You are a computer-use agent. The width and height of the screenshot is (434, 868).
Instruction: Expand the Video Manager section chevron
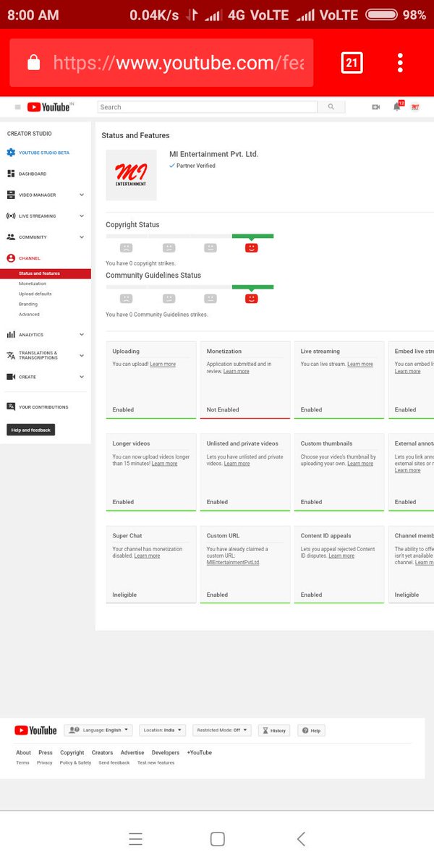click(x=82, y=195)
